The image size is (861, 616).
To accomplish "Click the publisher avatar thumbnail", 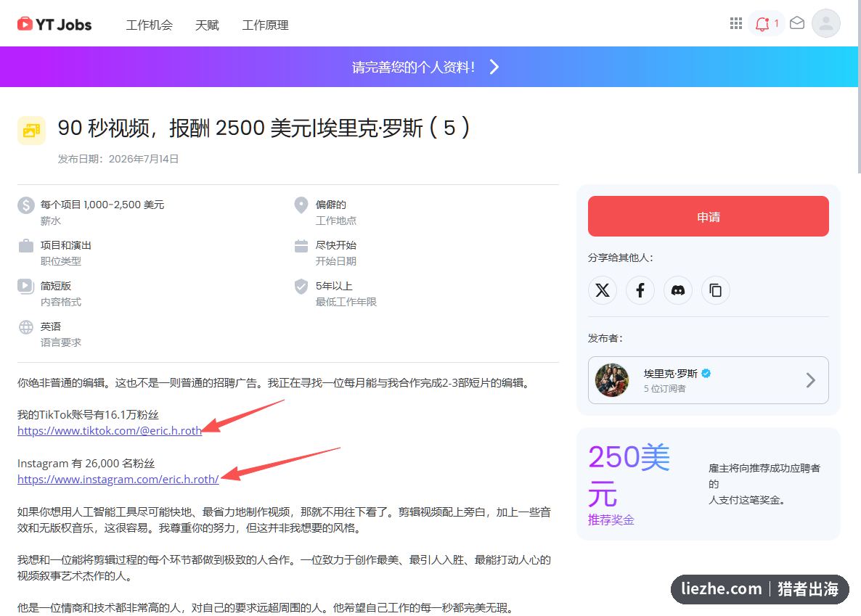I will [x=612, y=380].
